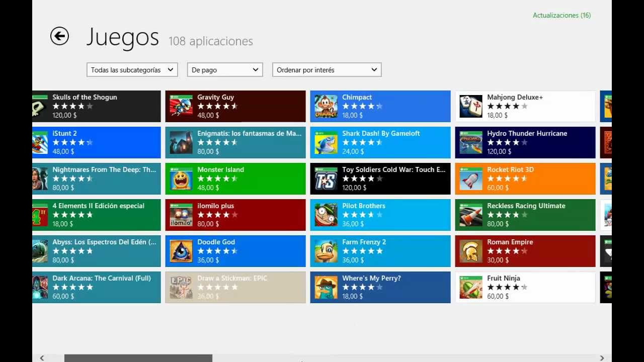Open the Enigmatis game icon
This screenshot has height=362, width=644.
181,142
